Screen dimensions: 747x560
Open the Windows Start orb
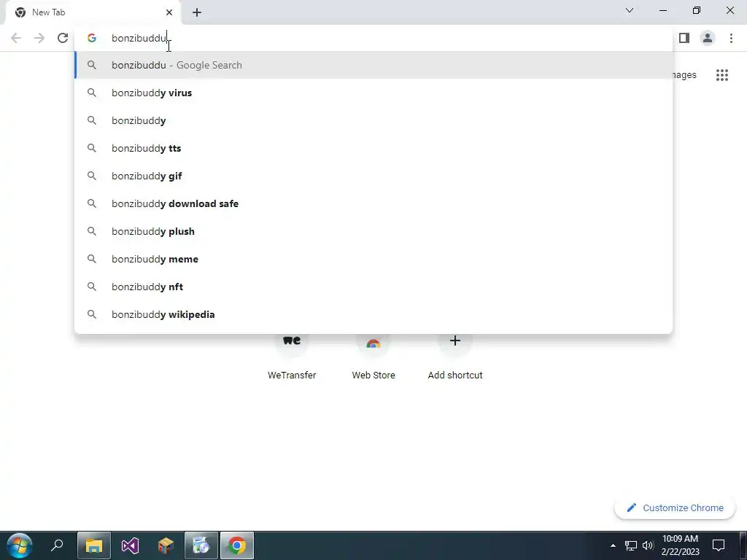tap(20, 545)
